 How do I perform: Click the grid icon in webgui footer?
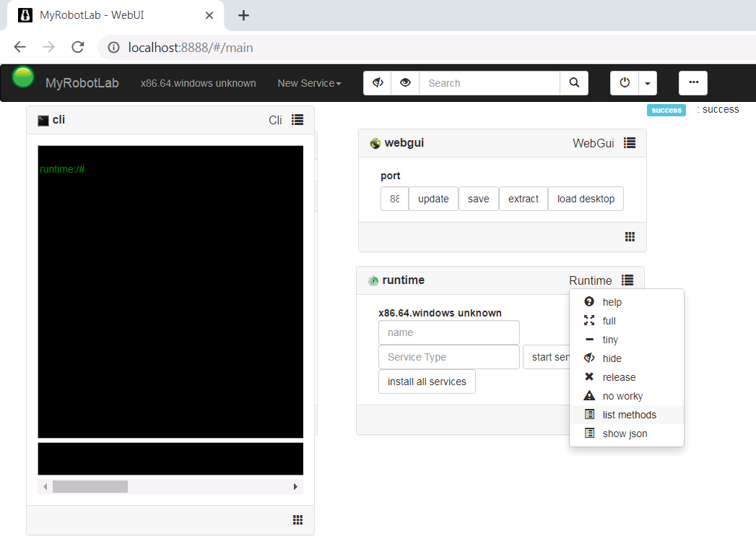click(x=630, y=237)
